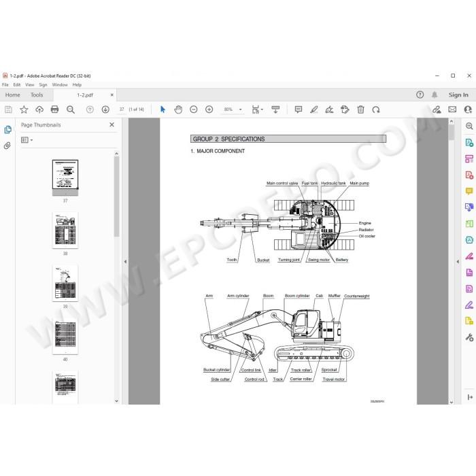The height and width of the screenshot is (476, 476).
Task: Switch to the Tools tab
Action: (37, 95)
